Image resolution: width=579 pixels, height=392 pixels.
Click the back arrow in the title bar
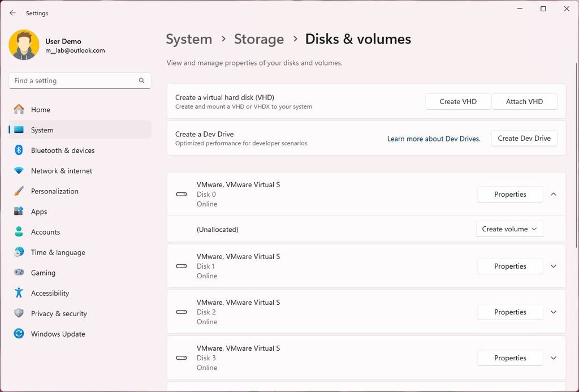coord(12,12)
